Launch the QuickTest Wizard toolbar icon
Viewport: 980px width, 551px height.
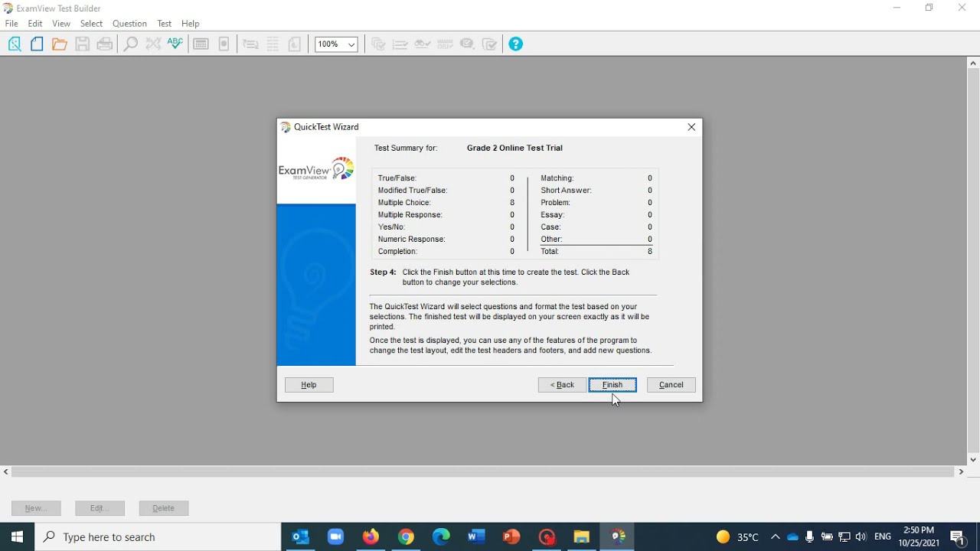pos(15,44)
